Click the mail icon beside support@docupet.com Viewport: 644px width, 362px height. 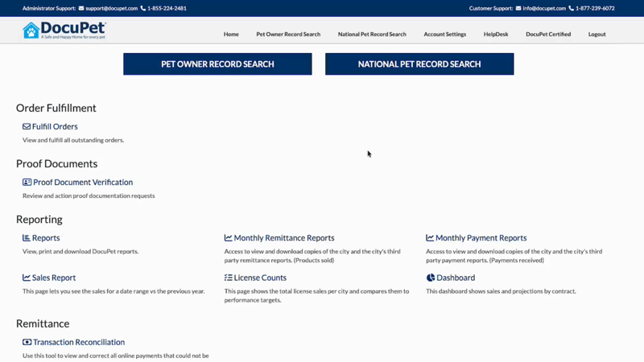pyautogui.click(x=81, y=8)
